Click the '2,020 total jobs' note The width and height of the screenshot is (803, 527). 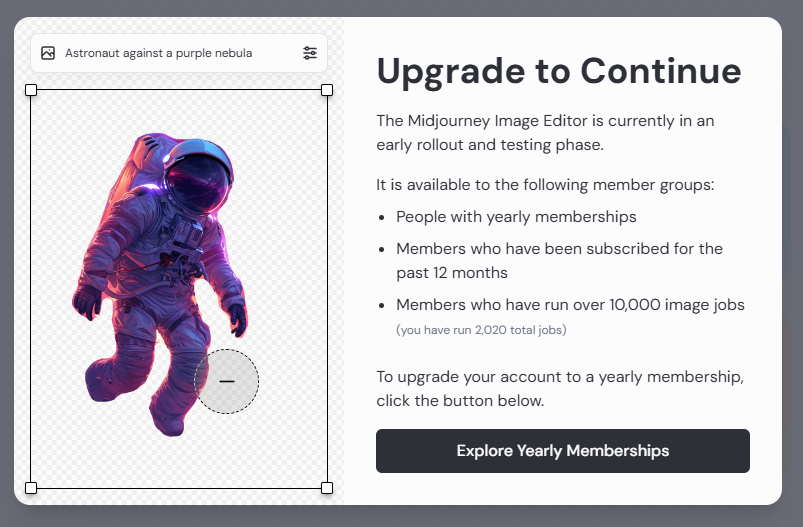(481, 330)
